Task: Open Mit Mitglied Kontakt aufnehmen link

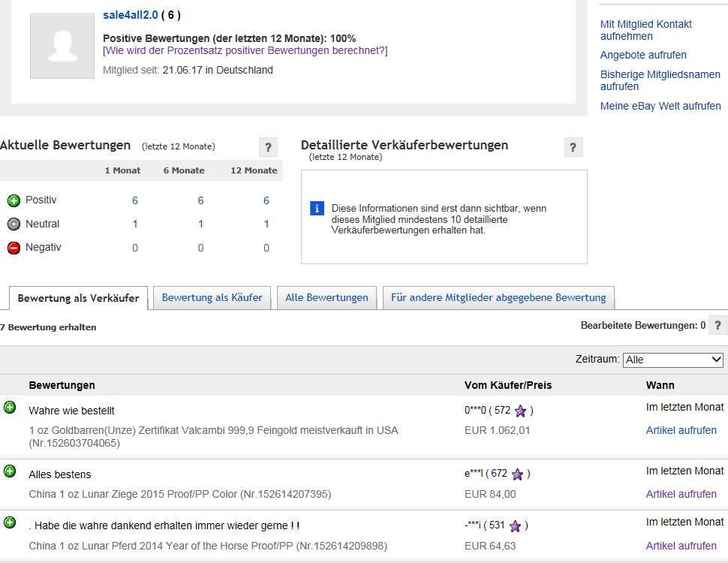Action: (645, 30)
